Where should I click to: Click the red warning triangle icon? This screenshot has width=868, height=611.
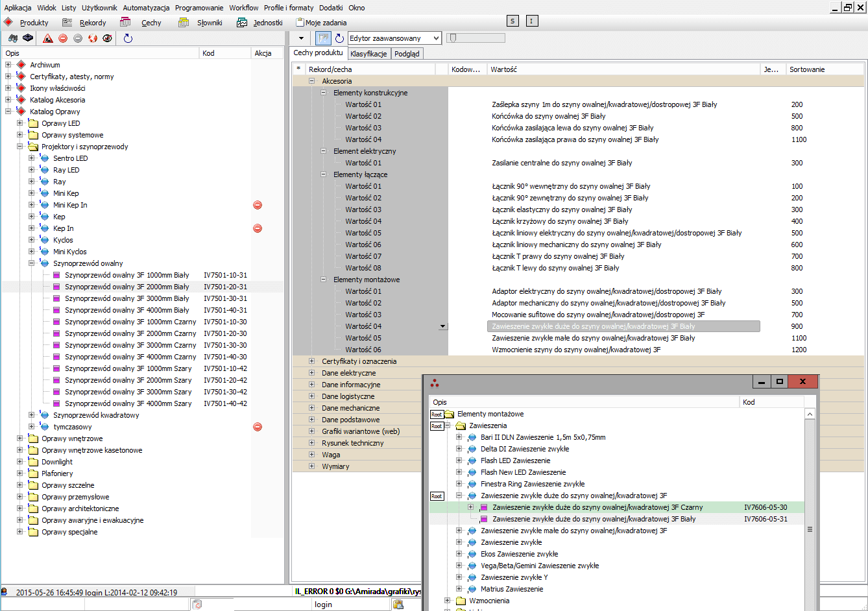(48, 38)
